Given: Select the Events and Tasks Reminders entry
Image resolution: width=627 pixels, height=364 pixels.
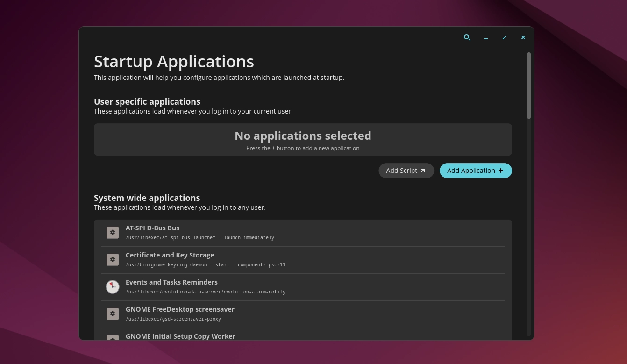Looking at the screenshot, I should (303, 286).
